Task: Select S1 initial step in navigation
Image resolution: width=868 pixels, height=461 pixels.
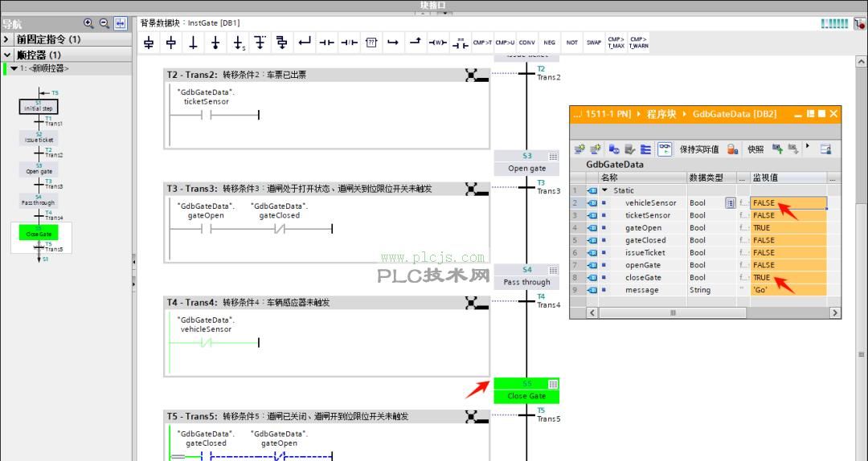Action: pyautogui.click(x=39, y=106)
